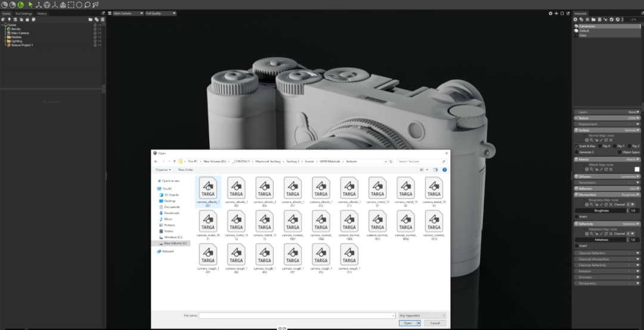The width and height of the screenshot is (644, 330).
Task: Add new material with plus icon
Action: [575, 19]
